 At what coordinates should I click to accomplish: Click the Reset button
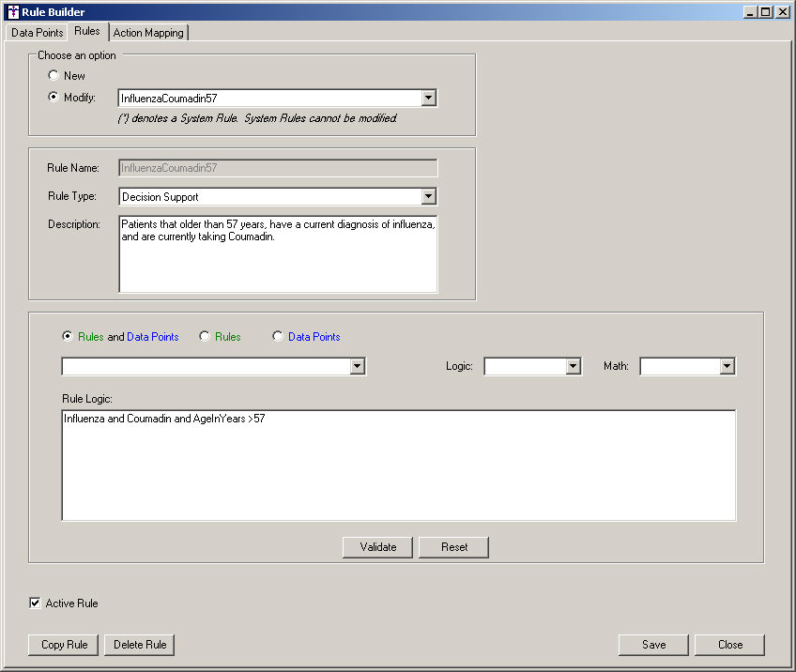454,547
